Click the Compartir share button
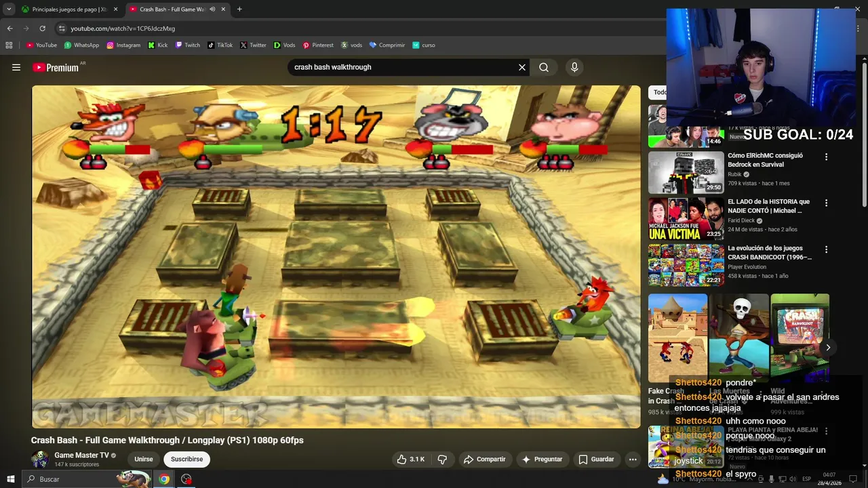Screen dimensions: 868x488 click(484, 459)
